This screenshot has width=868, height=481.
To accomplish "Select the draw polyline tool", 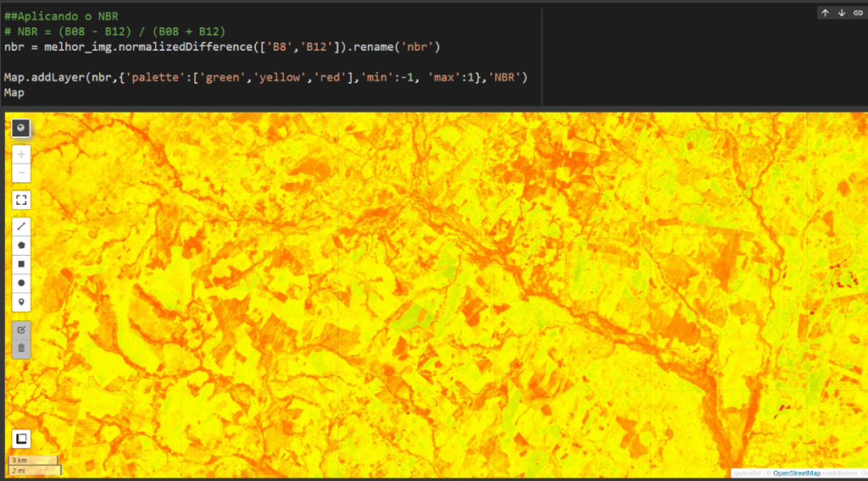I will (21, 227).
